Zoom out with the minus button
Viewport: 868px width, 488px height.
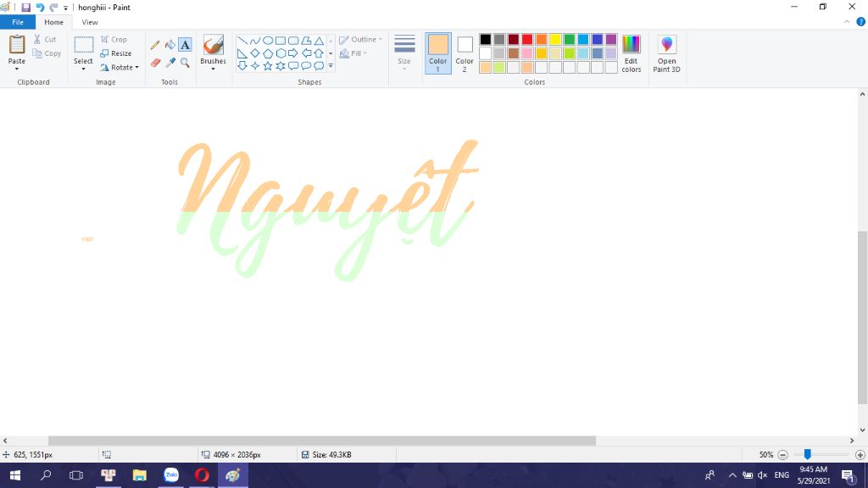782,455
